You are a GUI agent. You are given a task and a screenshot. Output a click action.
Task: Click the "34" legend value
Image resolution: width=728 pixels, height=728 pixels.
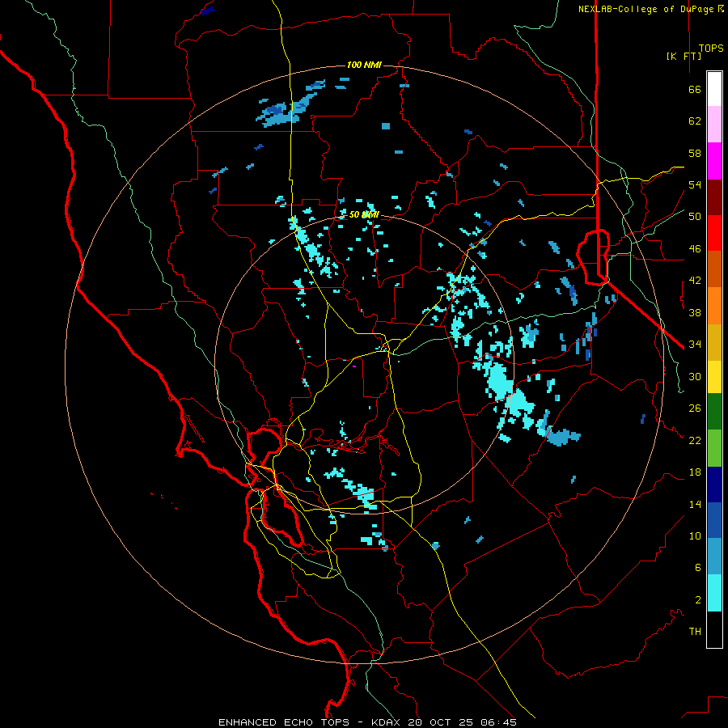coord(695,345)
